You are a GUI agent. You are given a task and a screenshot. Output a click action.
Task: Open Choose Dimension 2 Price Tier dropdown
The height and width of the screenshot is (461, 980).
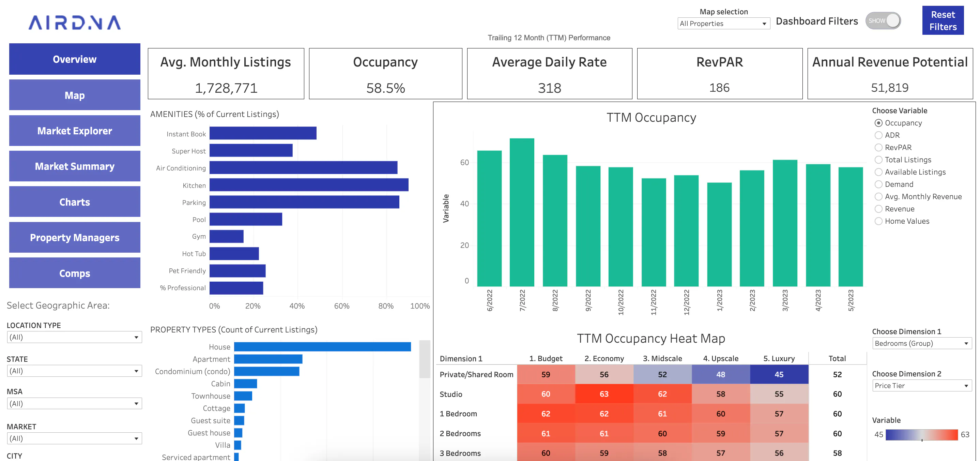click(x=922, y=386)
